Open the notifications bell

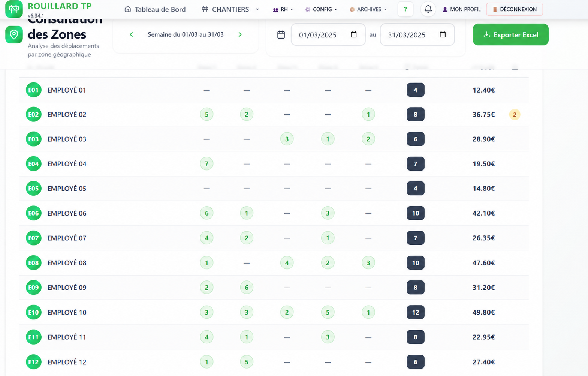(x=428, y=9)
